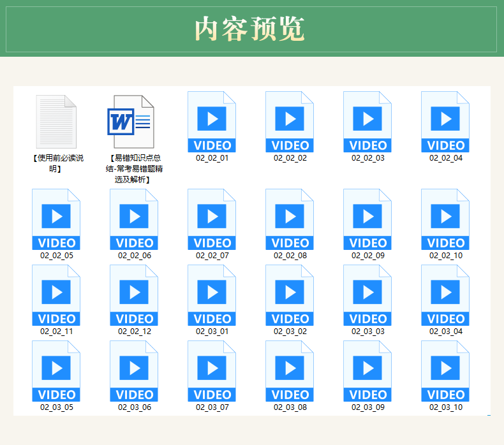Click the file name label 02_02_12
Viewport: 504px width, 445px height.
(135, 332)
